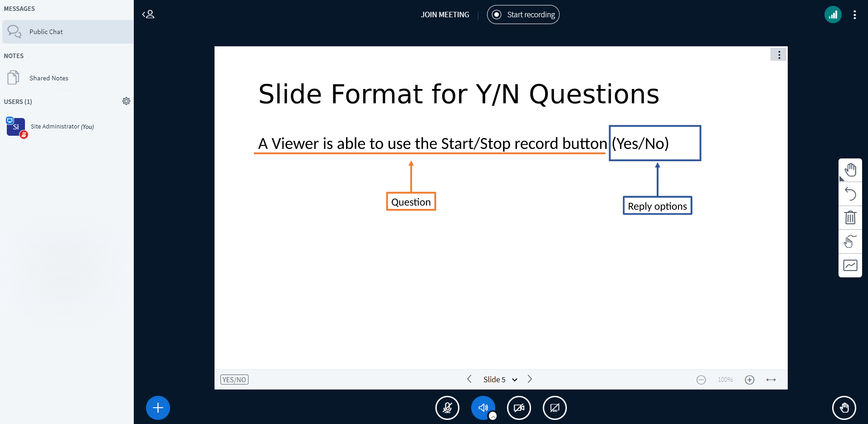Open user list settings gear
The image size is (868, 424).
tap(126, 101)
